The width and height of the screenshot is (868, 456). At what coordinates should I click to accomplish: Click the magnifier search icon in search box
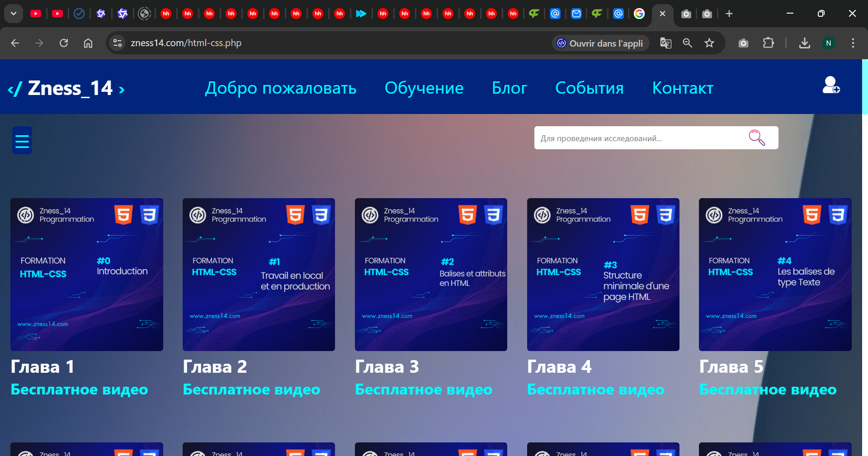(x=757, y=138)
